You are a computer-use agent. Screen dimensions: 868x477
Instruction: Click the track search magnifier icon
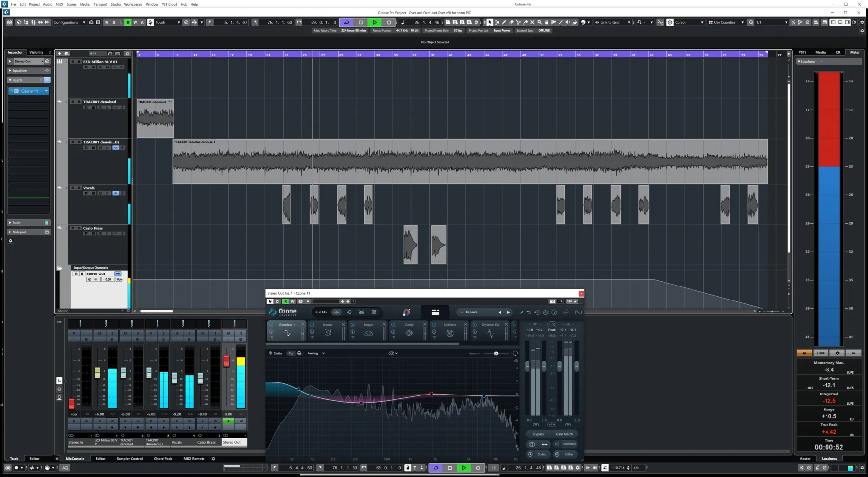127,54
